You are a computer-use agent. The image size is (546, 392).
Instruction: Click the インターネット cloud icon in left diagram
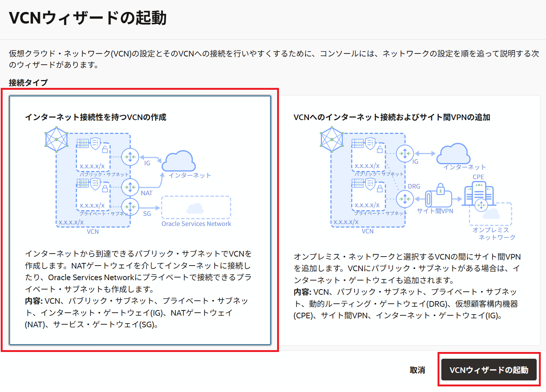(x=179, y=161)
